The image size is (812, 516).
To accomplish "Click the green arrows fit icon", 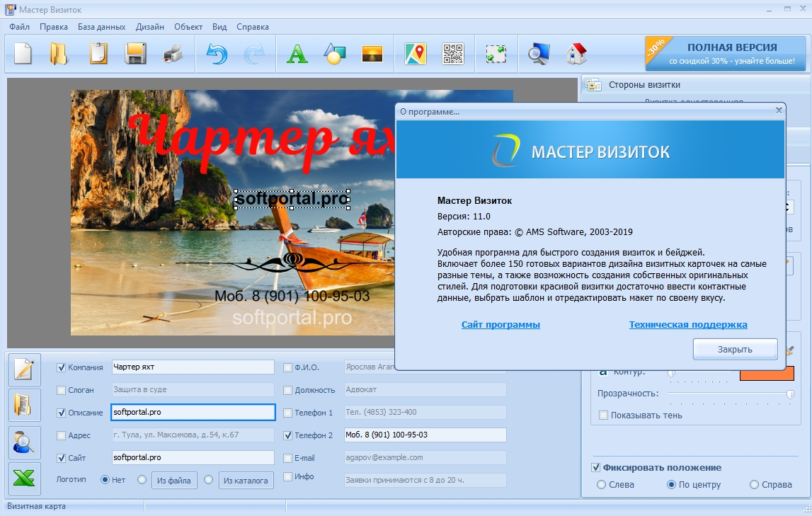I will (496, 54).
